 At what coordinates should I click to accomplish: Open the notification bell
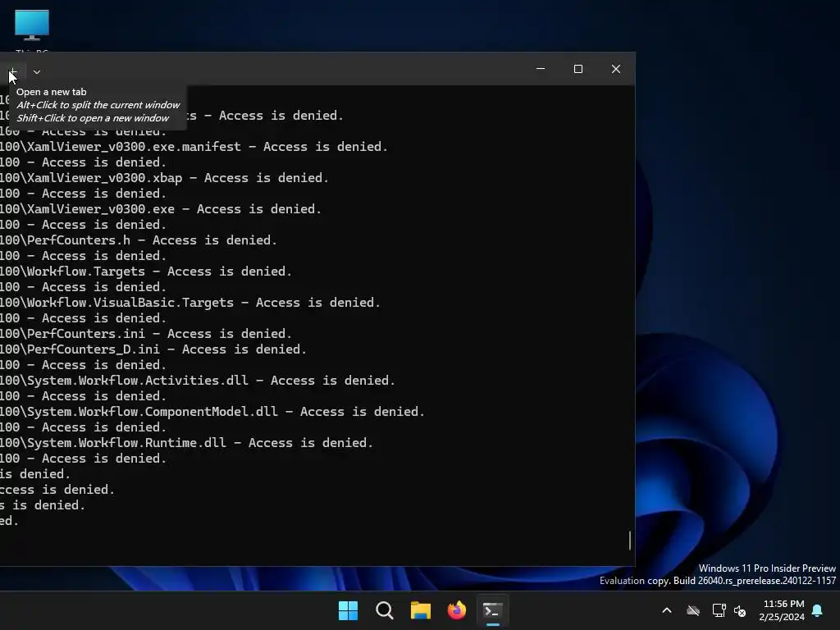tap(818, 610)
